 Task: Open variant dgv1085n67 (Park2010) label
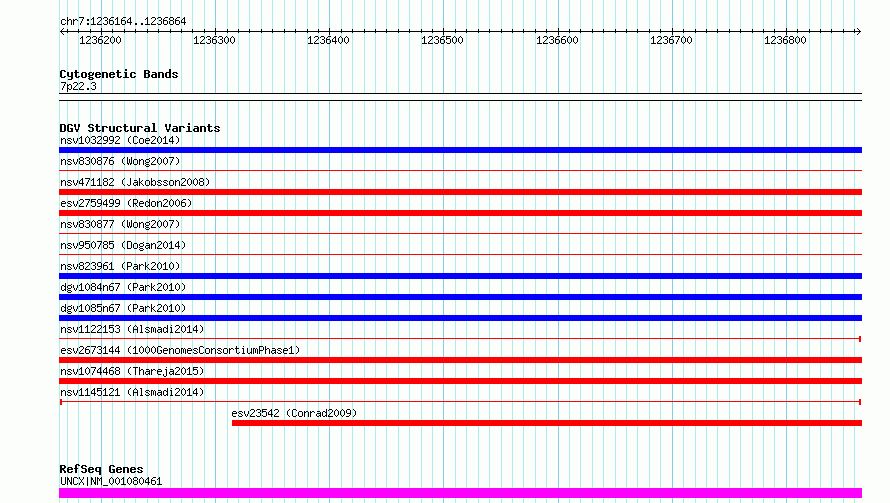[123, 308]
